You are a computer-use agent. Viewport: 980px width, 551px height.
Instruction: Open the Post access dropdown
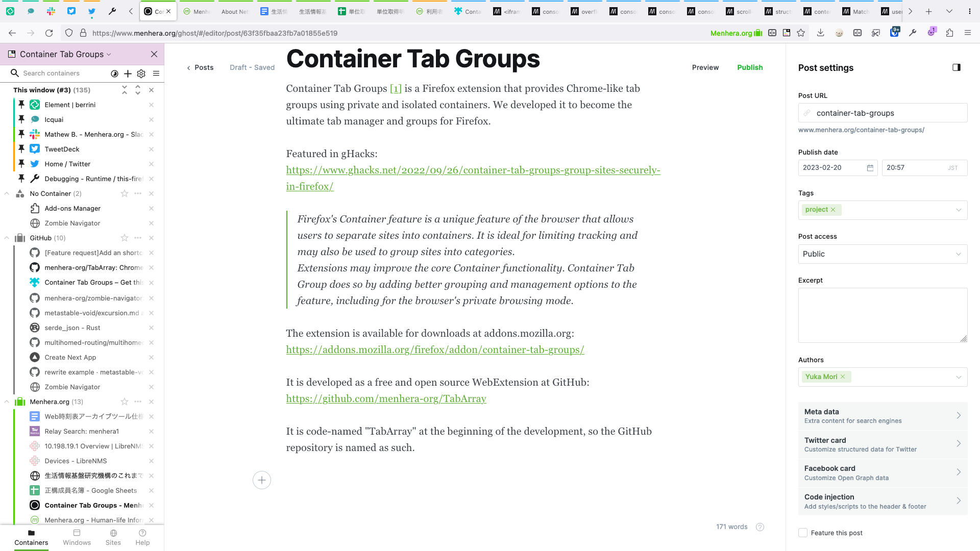883,254
